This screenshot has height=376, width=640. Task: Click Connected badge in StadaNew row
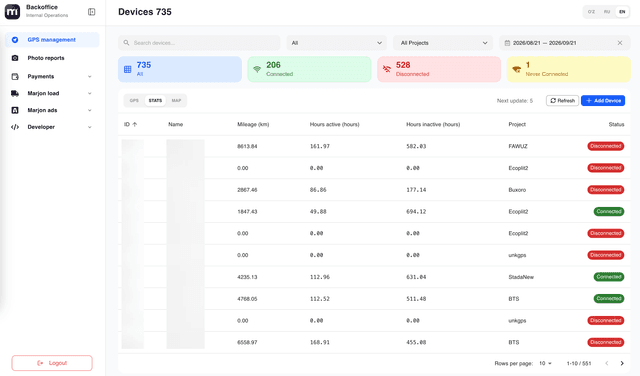(x=609, y=277)
